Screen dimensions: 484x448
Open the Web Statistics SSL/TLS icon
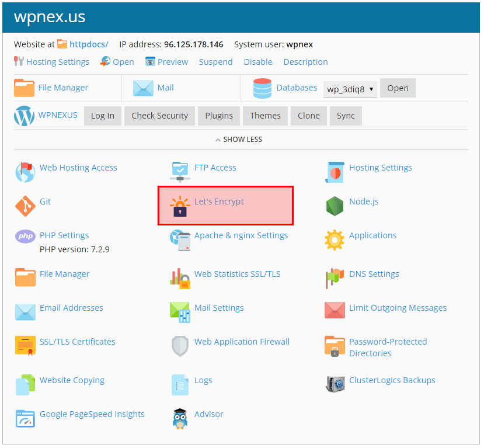point(180,279)
